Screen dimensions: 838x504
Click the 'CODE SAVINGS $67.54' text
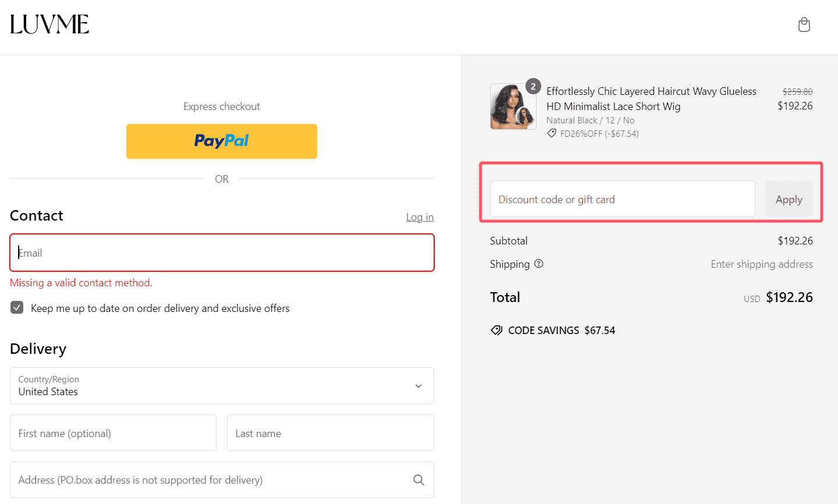[562, 331]
